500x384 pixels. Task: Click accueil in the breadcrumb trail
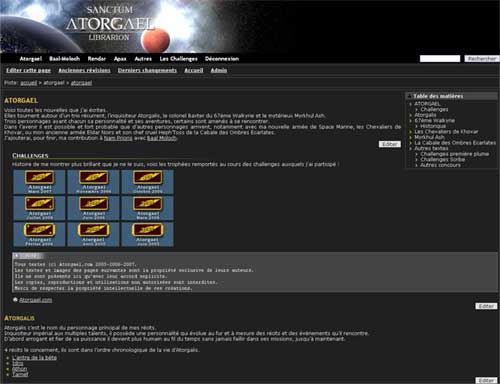pyautogui.click(x=28, y=83)
